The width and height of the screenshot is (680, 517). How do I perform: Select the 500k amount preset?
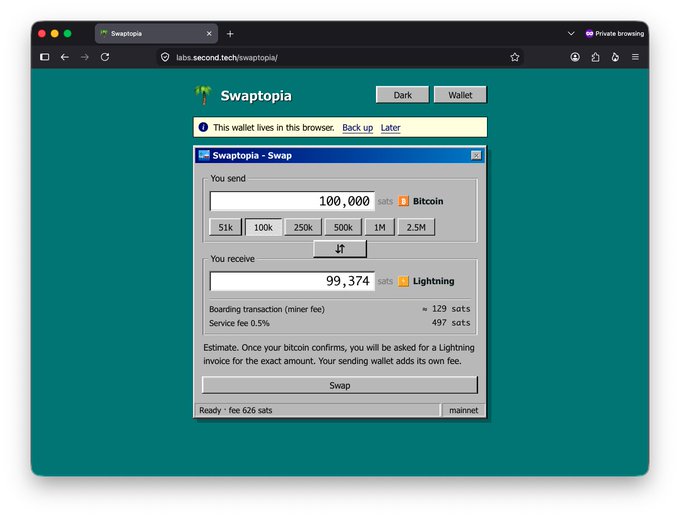343,227
